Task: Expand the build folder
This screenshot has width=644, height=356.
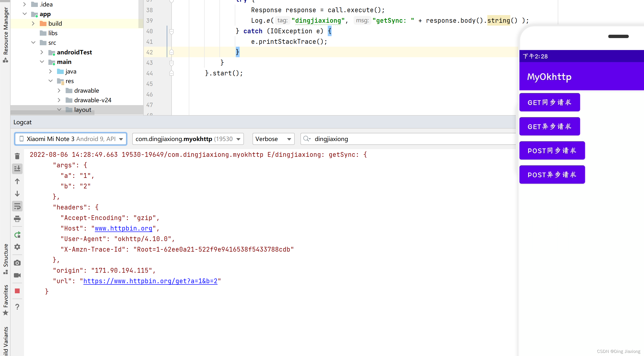Action: 33,23
